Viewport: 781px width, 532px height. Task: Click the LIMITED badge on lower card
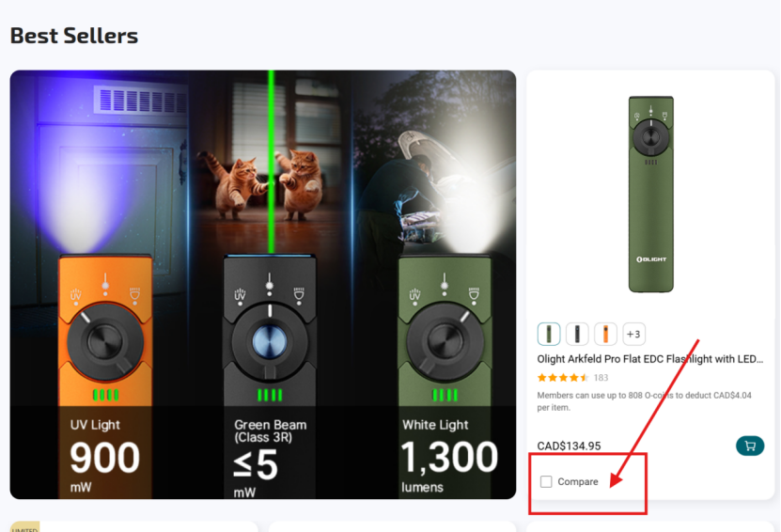click(24, 527)
